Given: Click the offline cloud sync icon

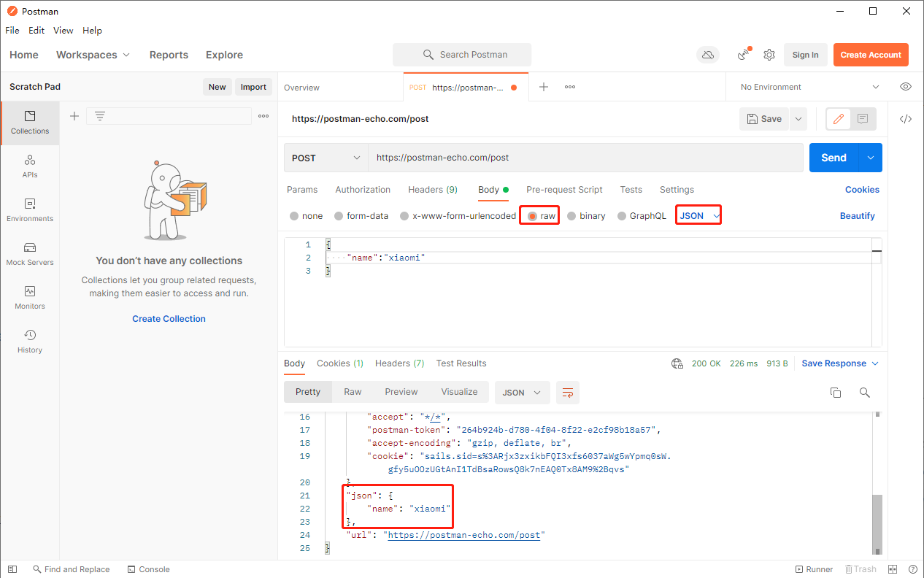Looking at the screenshot, I should click(707, 55).
